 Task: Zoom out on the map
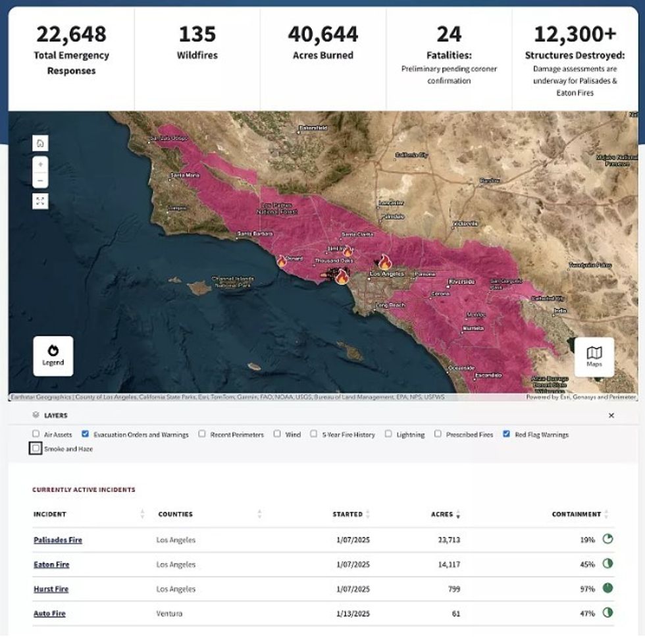pos(40,180)
